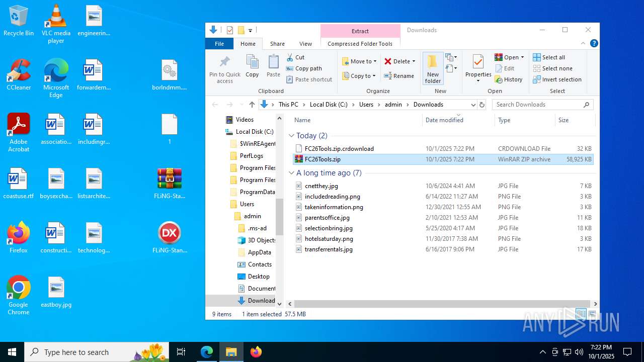The image size is (644, 362).
Task: Click Select all in ribbon
Action: [x=549, y=57]
